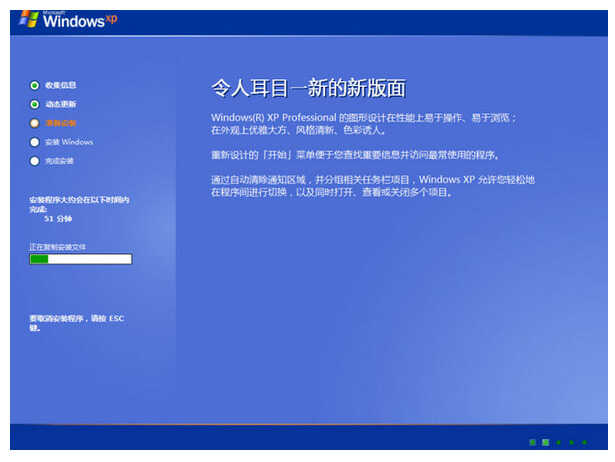Click the redesigned 开始 menu paragraph
Viewport: 615px width, 462px height.
pyautogui.click(x=355, y=155)
